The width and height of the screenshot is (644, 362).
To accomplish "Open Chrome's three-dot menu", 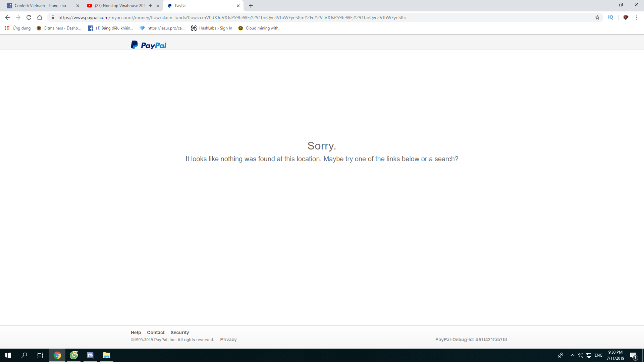I will (x=637, y=17).
